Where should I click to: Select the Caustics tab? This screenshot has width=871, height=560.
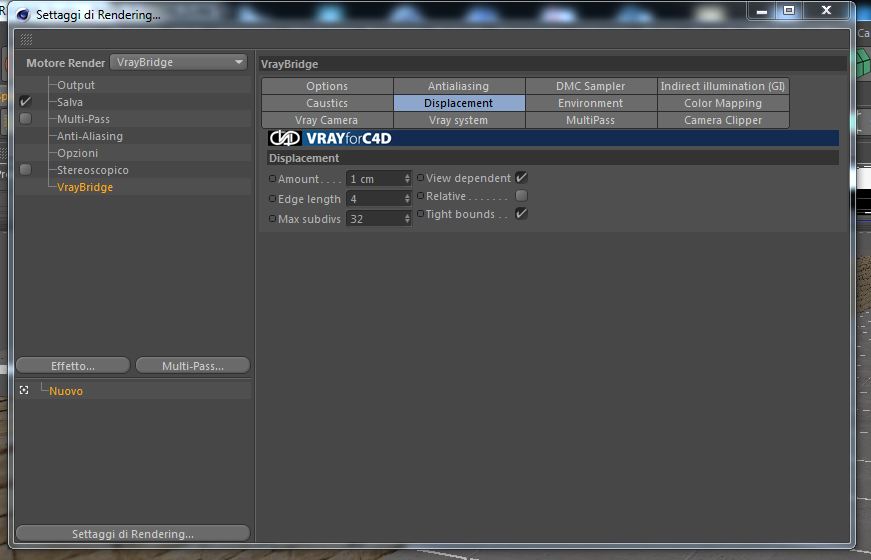[327, 103]
